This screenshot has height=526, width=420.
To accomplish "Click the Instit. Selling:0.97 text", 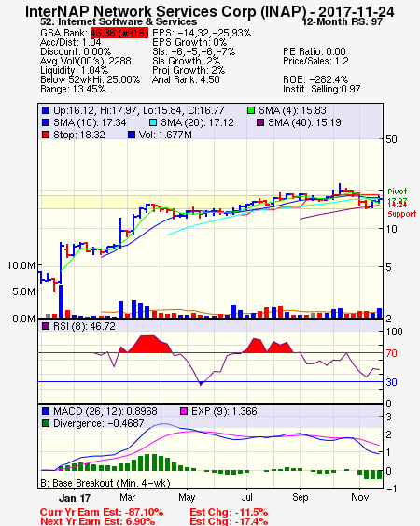I will (x=322, y=90).
